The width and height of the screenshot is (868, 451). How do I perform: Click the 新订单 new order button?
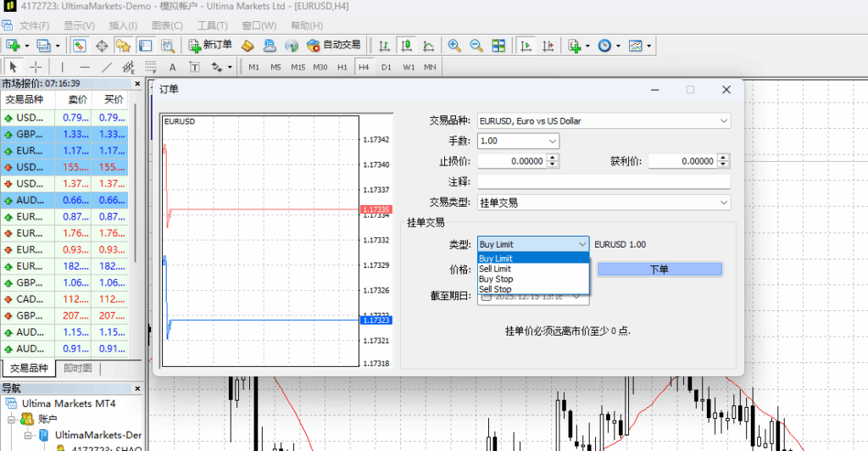pyautogui.click(x=210, y=46)
